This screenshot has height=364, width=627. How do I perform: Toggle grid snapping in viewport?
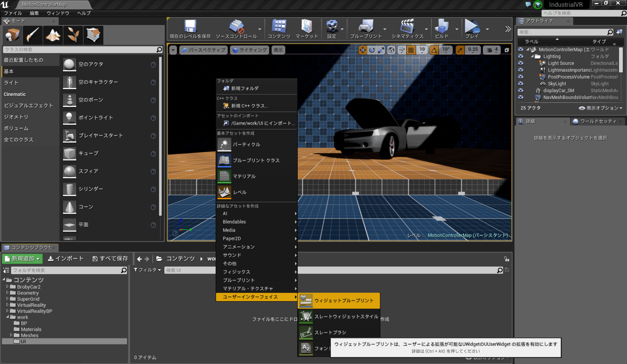click(411, 50)
